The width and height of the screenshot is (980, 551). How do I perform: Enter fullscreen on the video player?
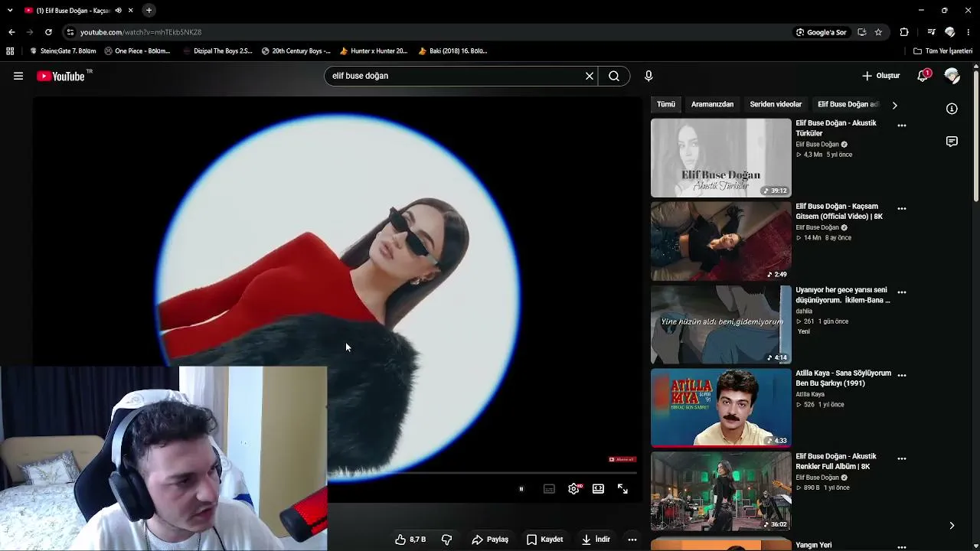pyautogui.click(x=622, y=489)
